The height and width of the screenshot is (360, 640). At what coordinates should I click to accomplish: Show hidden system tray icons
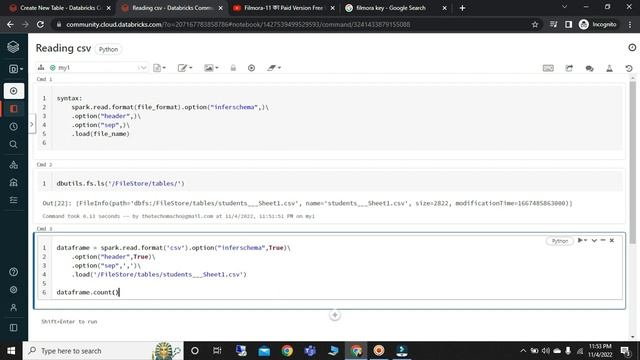tap(523, 351)
